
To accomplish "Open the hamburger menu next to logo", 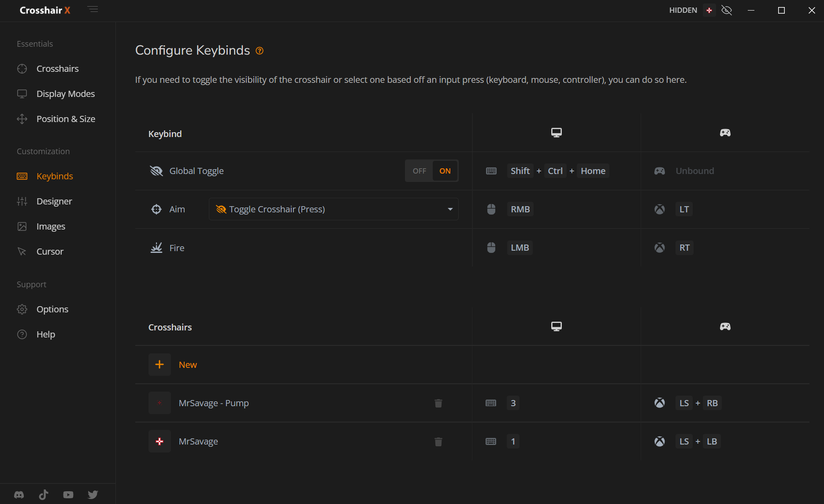I will pyautogui.click(x=93, y=9).
